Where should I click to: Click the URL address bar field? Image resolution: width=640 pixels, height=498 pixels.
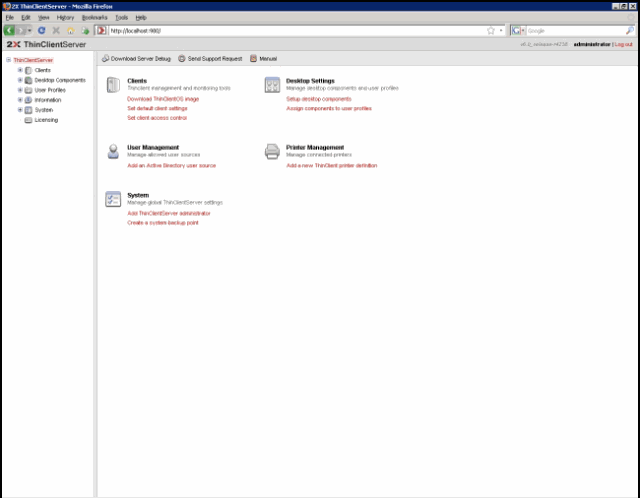point(297,31)
